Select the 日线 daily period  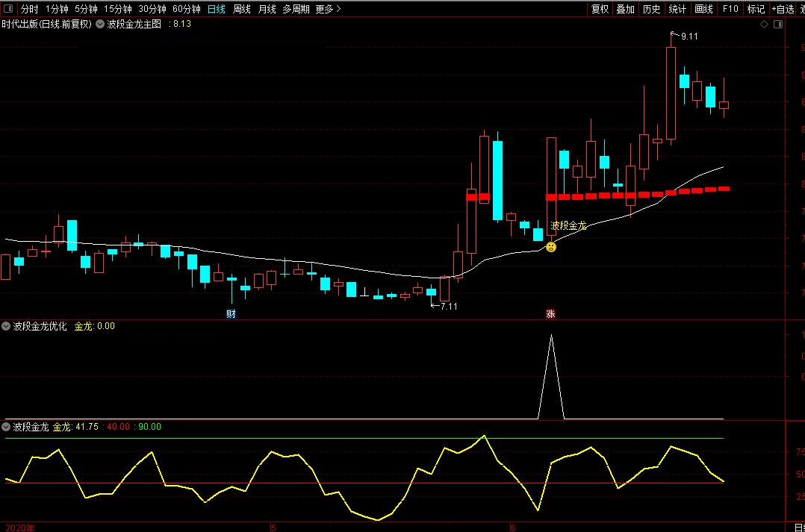[216, 9]
